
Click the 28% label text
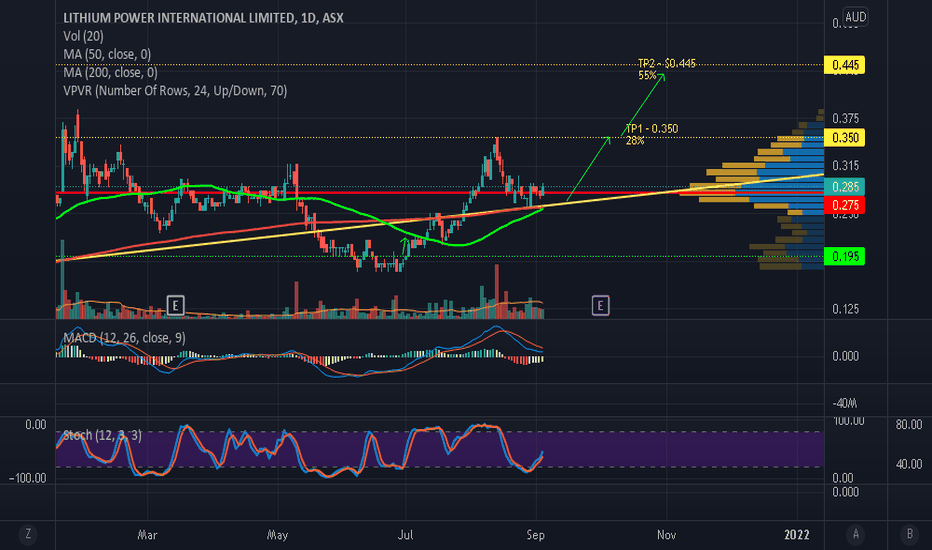(635, 140)
